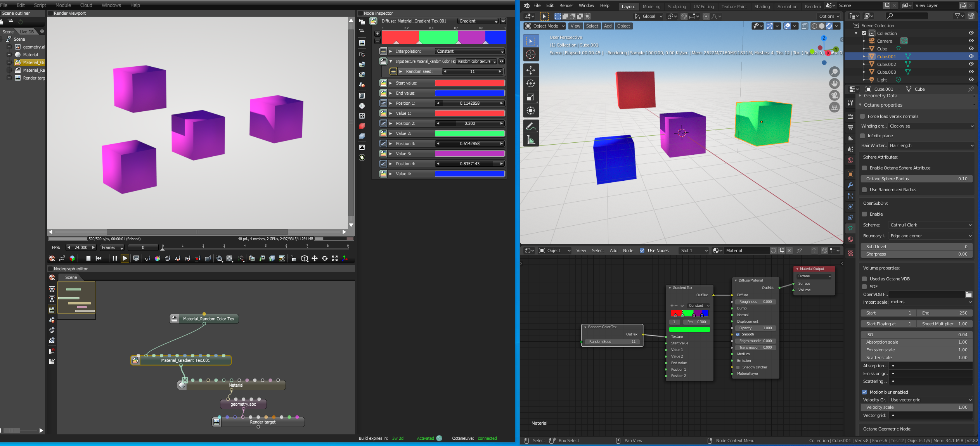Click the Octane play render button

tap(125, 258)
